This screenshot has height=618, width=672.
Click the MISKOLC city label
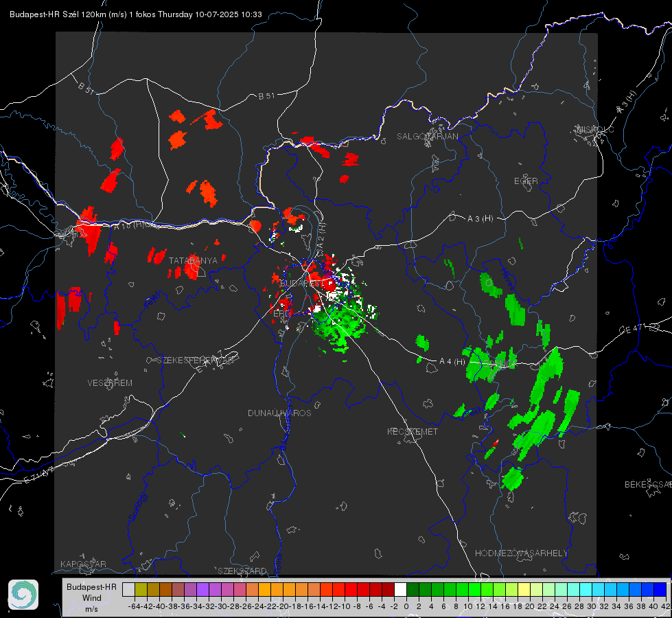595,129
